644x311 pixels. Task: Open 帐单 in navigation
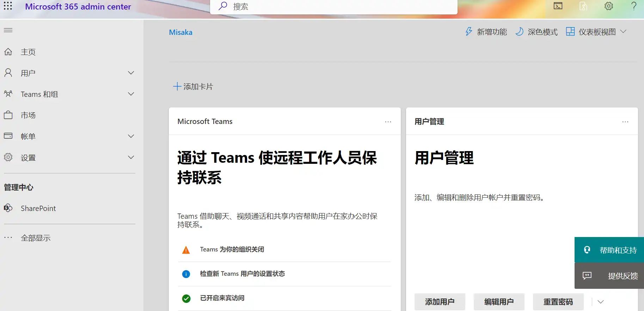pos(28,137)
